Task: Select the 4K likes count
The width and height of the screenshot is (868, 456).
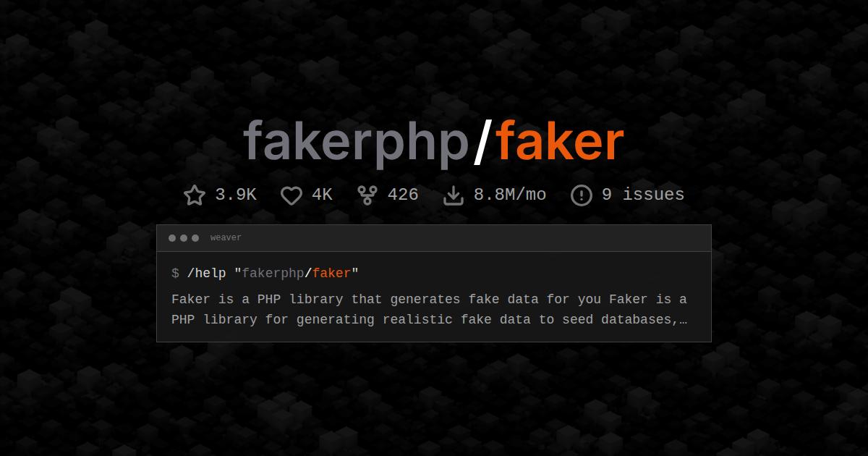Action: (x=322, y=195)
